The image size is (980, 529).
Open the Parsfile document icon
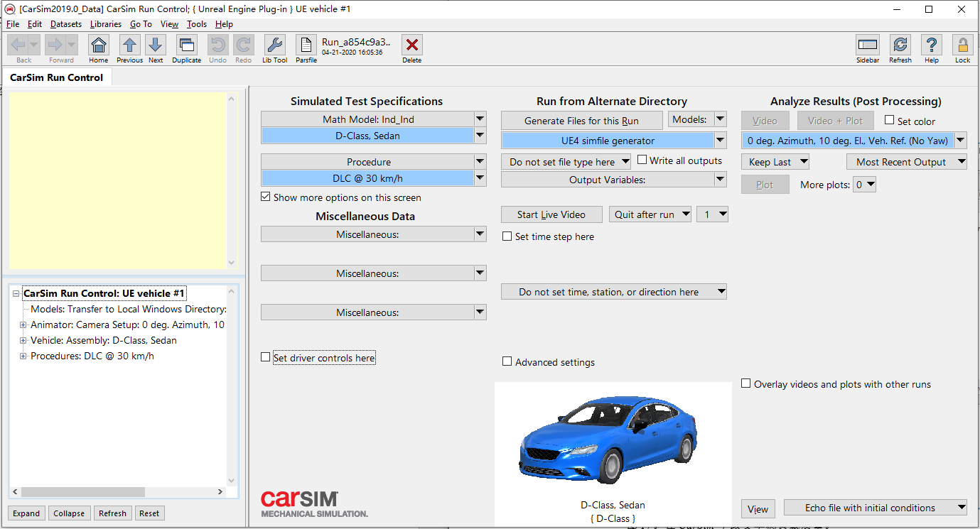(306, 45)
